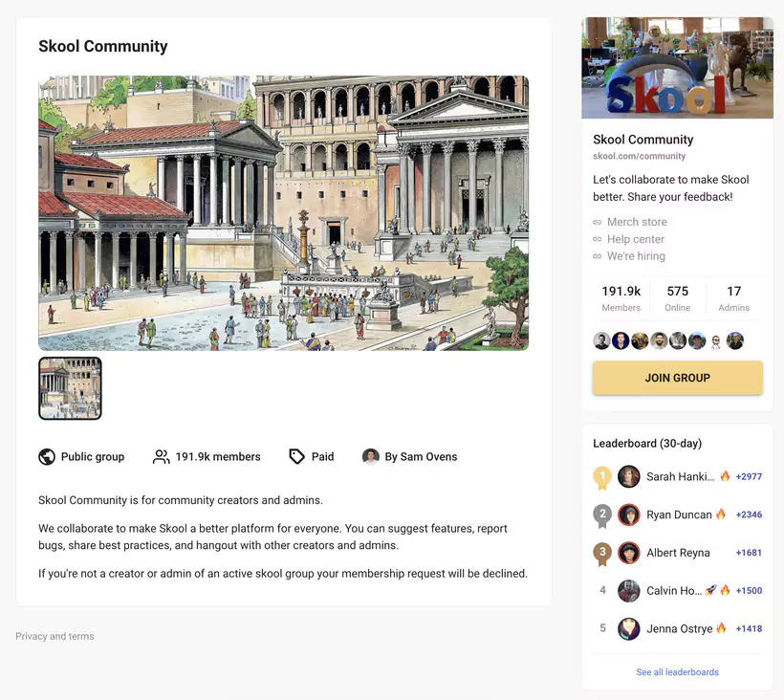Click the first member avatar in row
The width and height of the screenshot is (784, 700).
pos(601,340)
